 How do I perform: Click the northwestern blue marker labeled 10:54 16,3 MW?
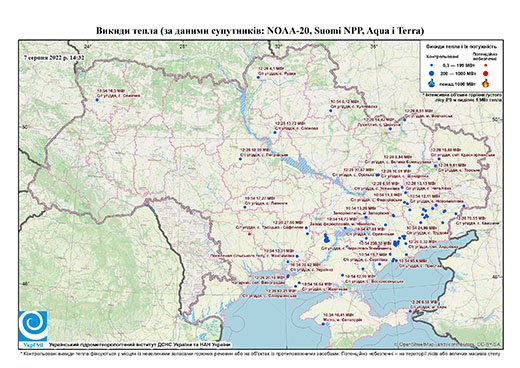[97, 100]
